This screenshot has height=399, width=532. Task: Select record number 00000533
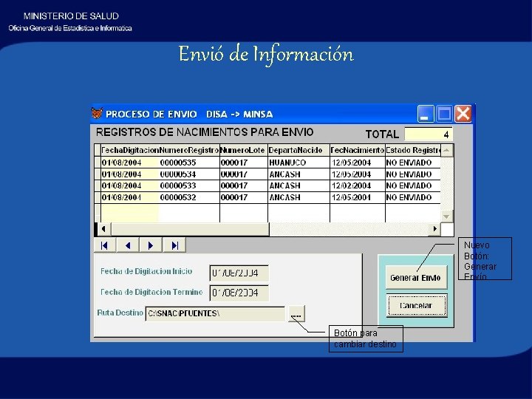click(x=189, y=186)
